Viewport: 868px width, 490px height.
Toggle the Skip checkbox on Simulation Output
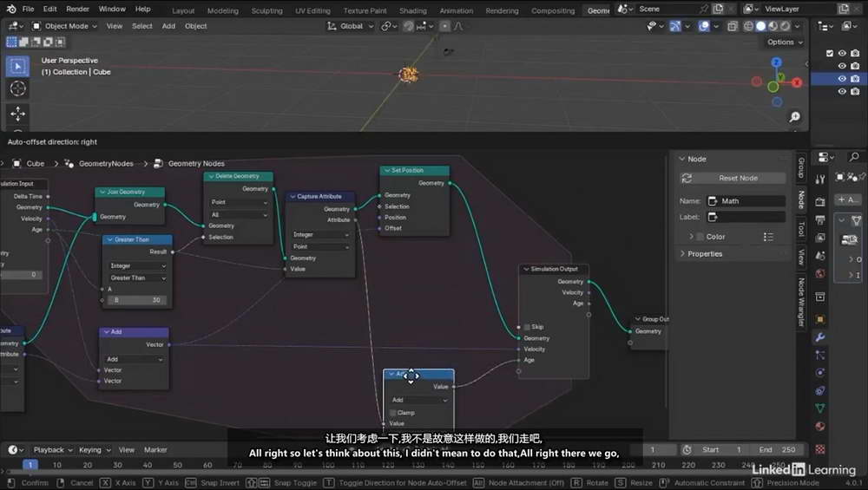click(527, 327)
